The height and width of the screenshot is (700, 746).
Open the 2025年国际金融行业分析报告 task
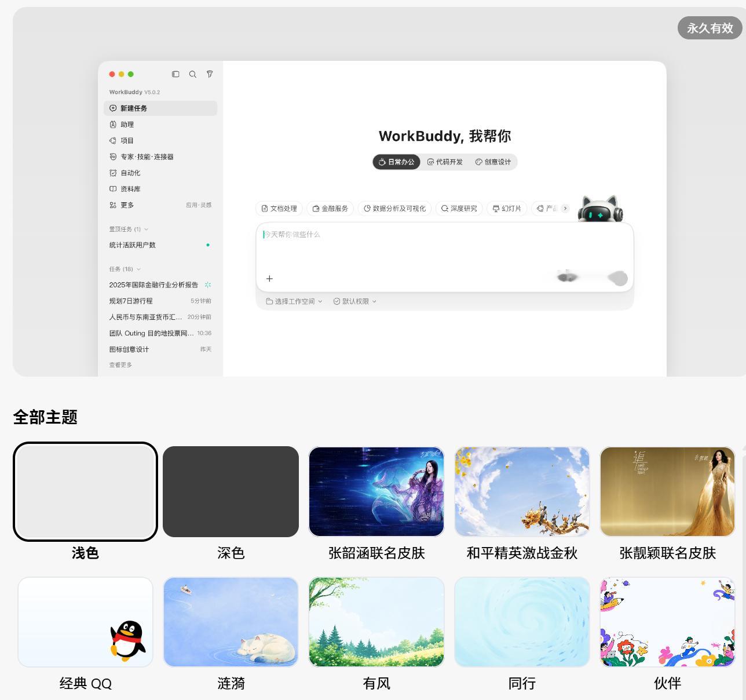[160, 285]
